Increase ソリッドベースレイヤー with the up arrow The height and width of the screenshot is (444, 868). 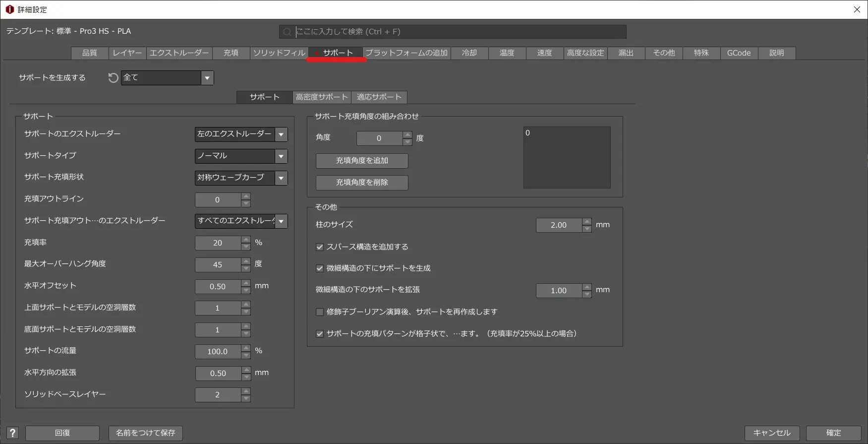(246, 391)
